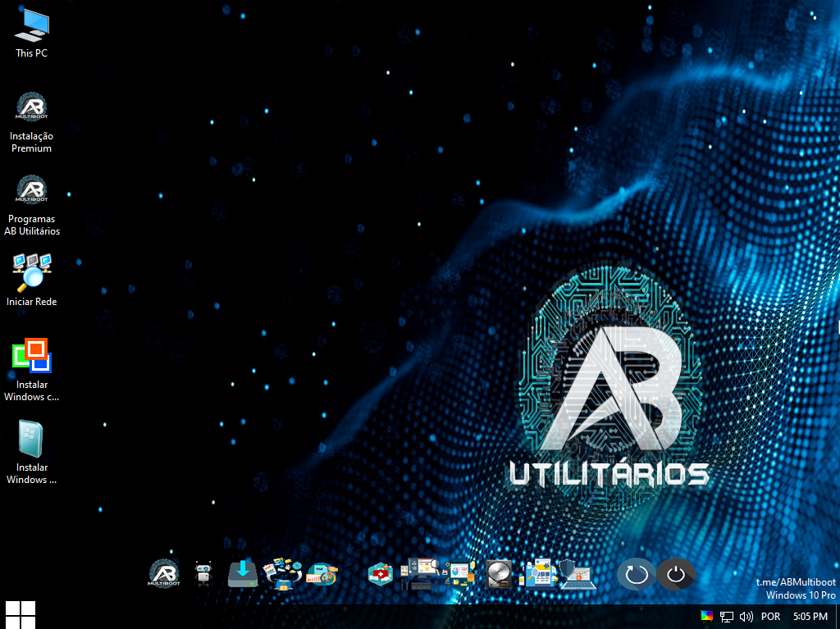Open the shield security laptop icon in the dock
Viewport: 840px width, 629px height.
click(577, 574)
